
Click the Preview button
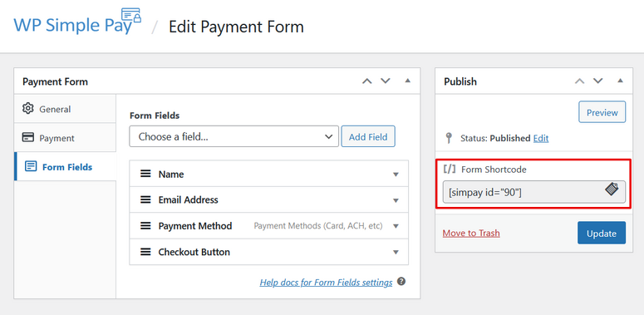click(602, 112)
